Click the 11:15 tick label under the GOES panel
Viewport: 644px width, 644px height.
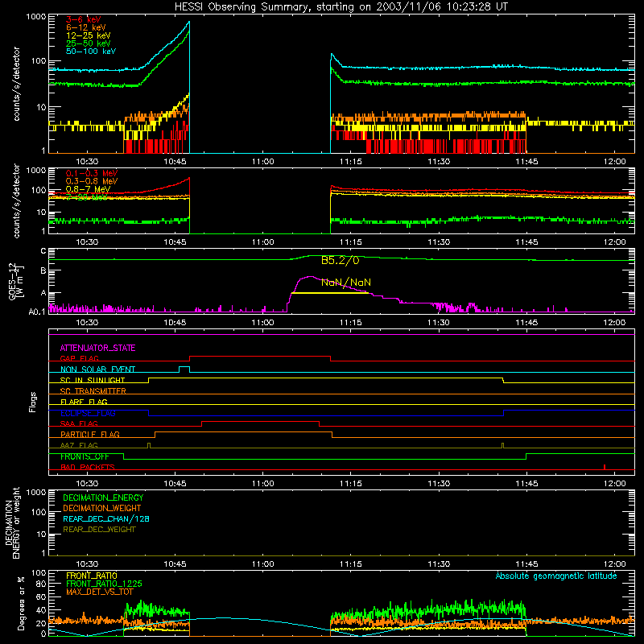pyautogui.click(x=351, y=323)
